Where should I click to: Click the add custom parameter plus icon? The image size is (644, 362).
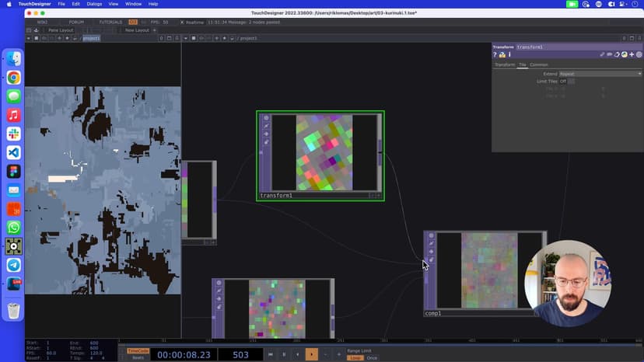point(632,54)
